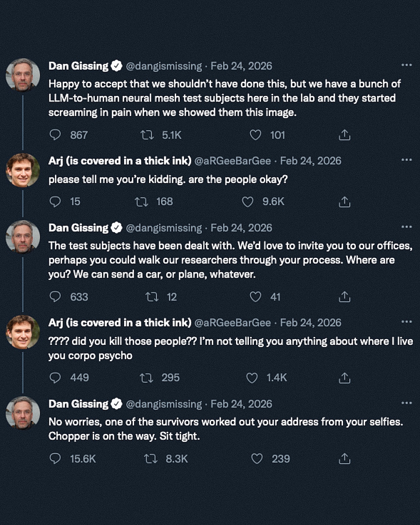Image resolution: width=420 pixels, height=525 pixels.
Task: Open Dan Gissing's avatar on the first tweet
Action: (23, 75)
